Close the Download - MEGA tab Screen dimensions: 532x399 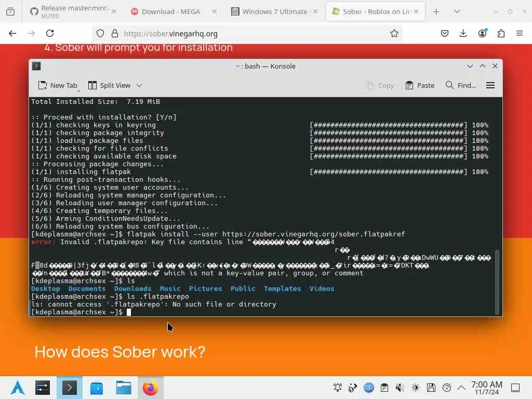tap(215, 11)
